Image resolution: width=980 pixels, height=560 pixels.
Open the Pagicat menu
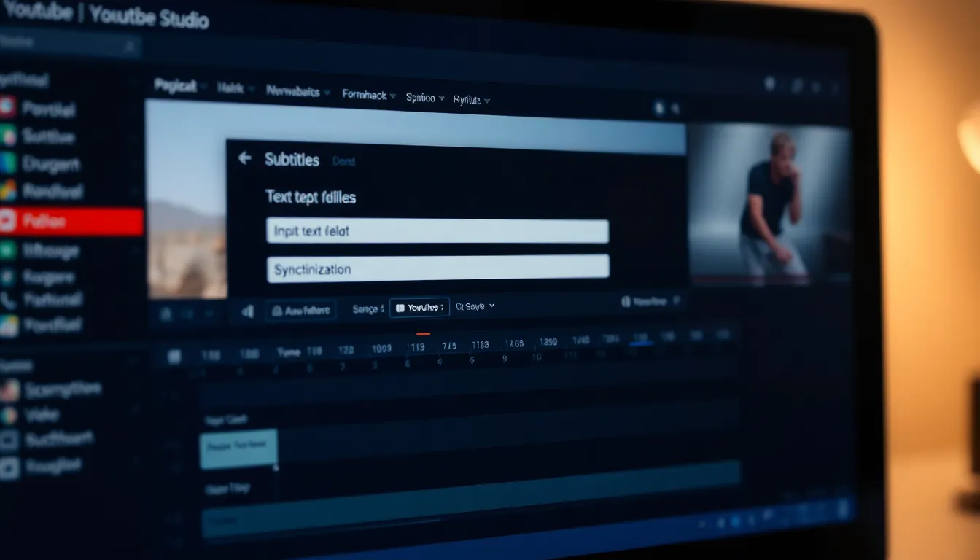180,86
